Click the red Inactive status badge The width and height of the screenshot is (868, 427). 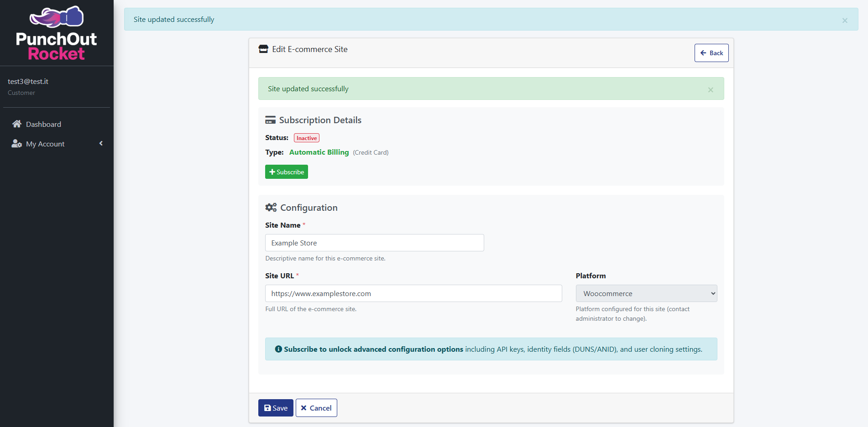pyautogui.click(x=307, y=138)
